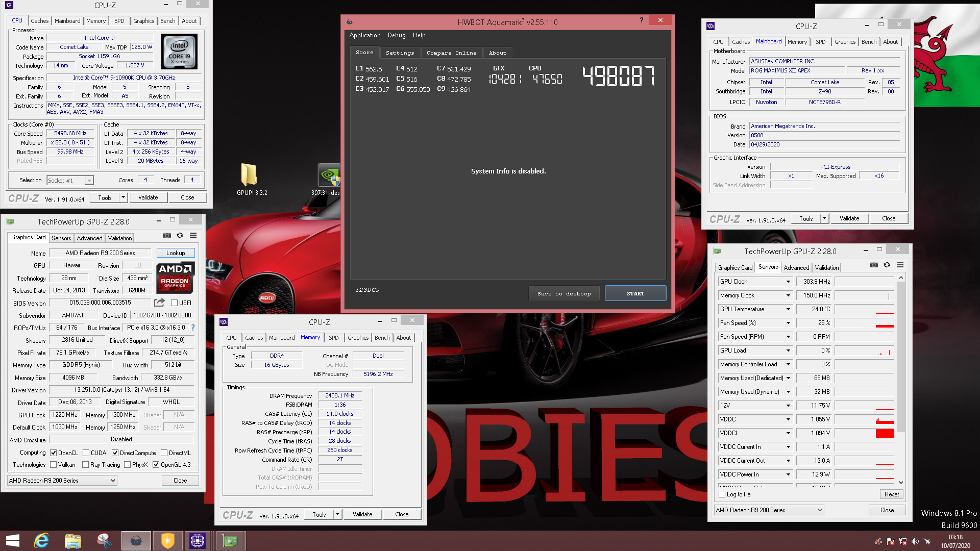The height and width of the screenshot is (551, 980).
Task: Launch Internet Explorer from the taskbar
Action: pyautogui.click(x=41, y=541)
